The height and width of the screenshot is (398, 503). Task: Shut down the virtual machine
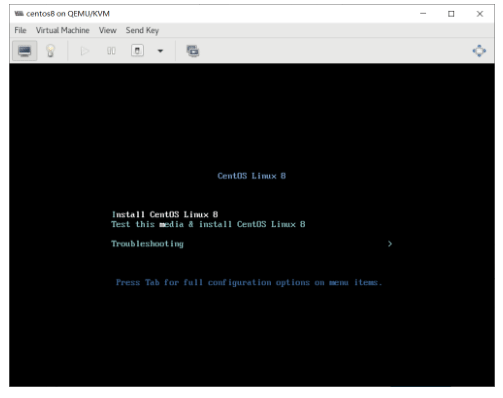click(x=137, y=51)
